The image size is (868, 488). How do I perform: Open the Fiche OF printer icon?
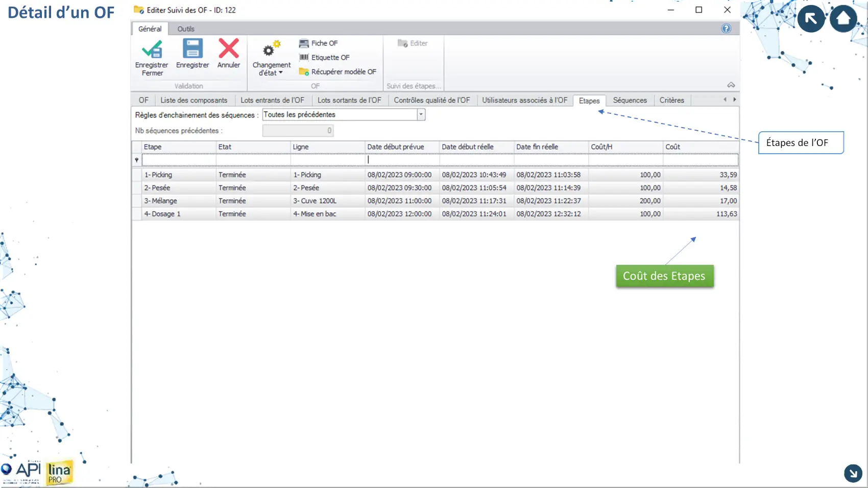(304, 43)
